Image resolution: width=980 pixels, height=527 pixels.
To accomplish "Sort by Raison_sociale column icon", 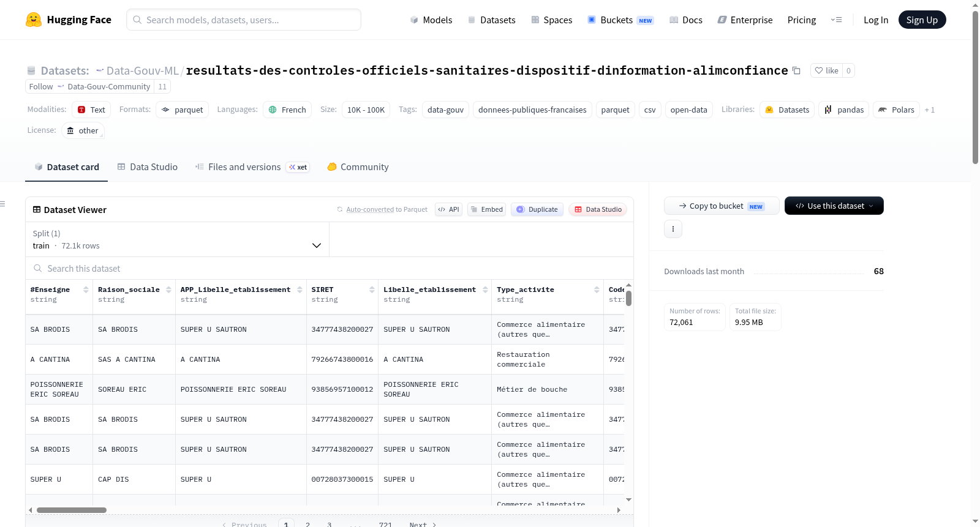I will 168,290.
